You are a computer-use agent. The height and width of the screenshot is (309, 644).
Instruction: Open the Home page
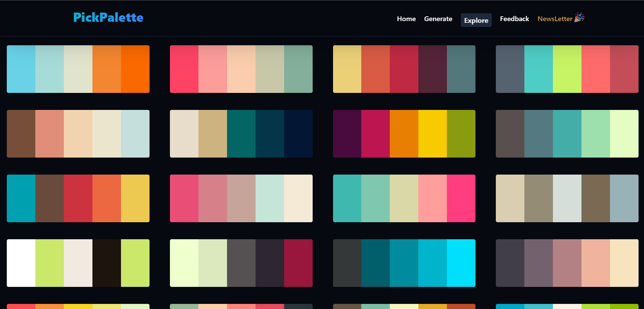(406, 19)
